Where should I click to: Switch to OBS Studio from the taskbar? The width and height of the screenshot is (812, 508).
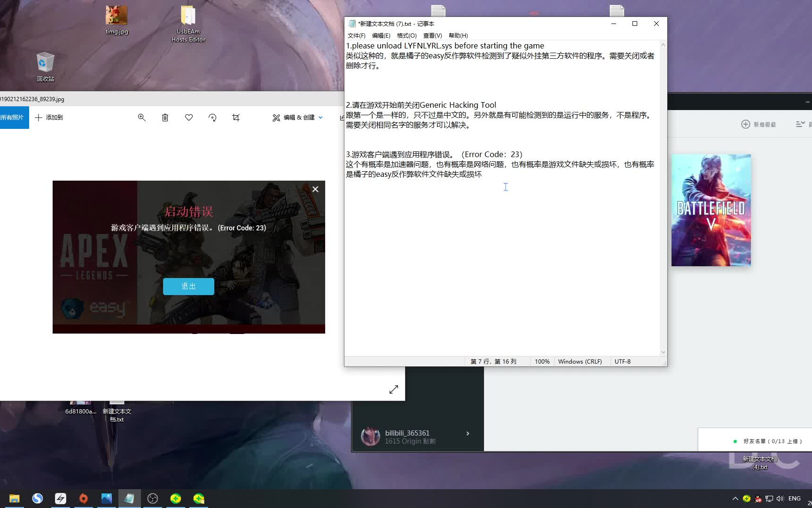[x=153, y=499]
